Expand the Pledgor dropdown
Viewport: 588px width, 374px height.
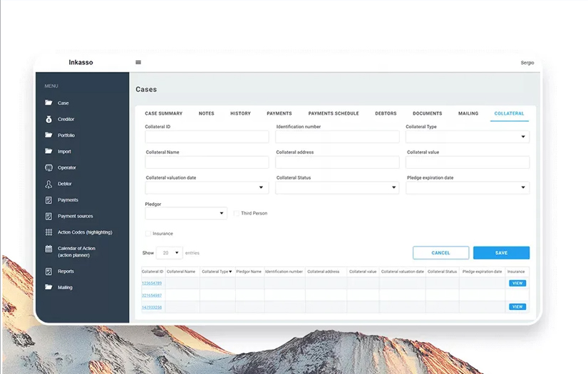click(x=185, y=213)
